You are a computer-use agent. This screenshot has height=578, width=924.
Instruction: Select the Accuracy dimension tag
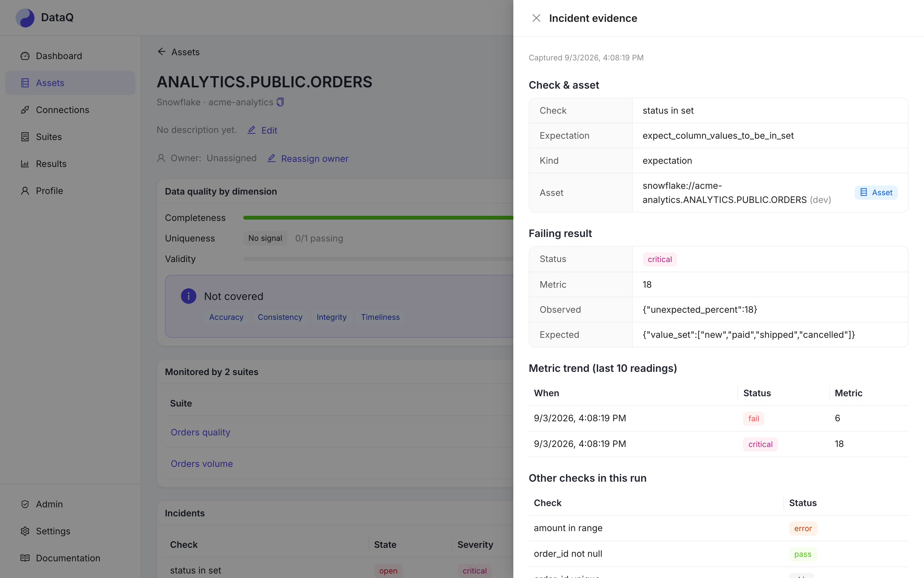point(226,317)
